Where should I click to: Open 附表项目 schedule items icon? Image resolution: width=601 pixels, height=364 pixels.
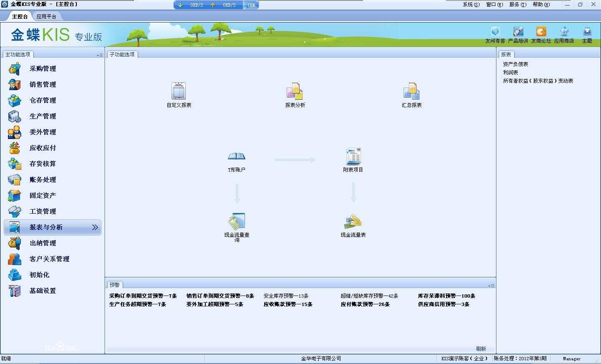(x=354, y=157)
